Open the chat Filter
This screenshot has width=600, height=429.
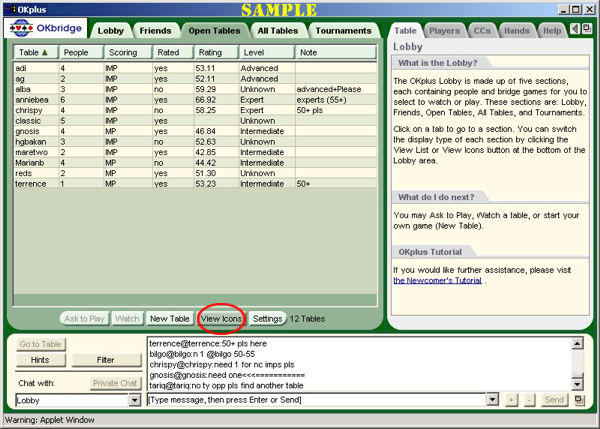tap(106, 360)
